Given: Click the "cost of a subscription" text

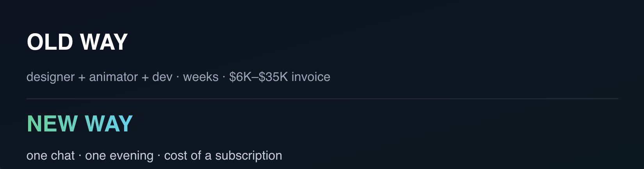Looking at the screenshot, I should click(223, 156).
